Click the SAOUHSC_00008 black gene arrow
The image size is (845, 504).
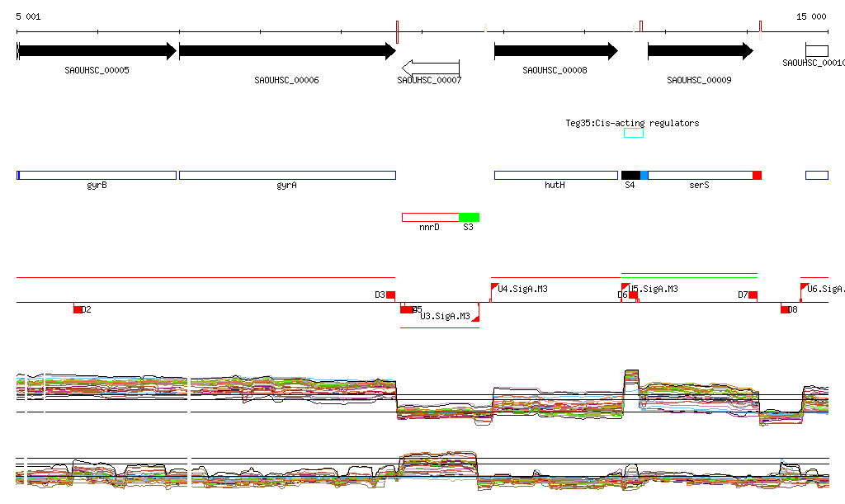pyautogui.click(x=556, y=51)
